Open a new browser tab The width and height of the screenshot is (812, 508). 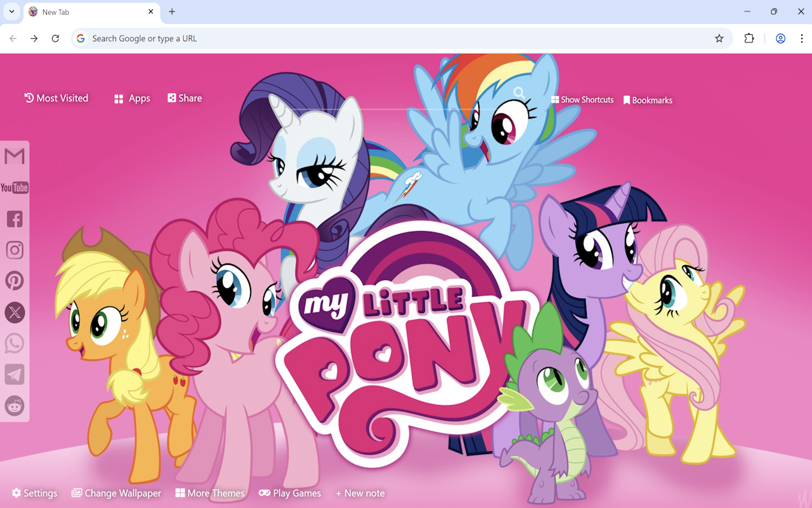[172, 11]
